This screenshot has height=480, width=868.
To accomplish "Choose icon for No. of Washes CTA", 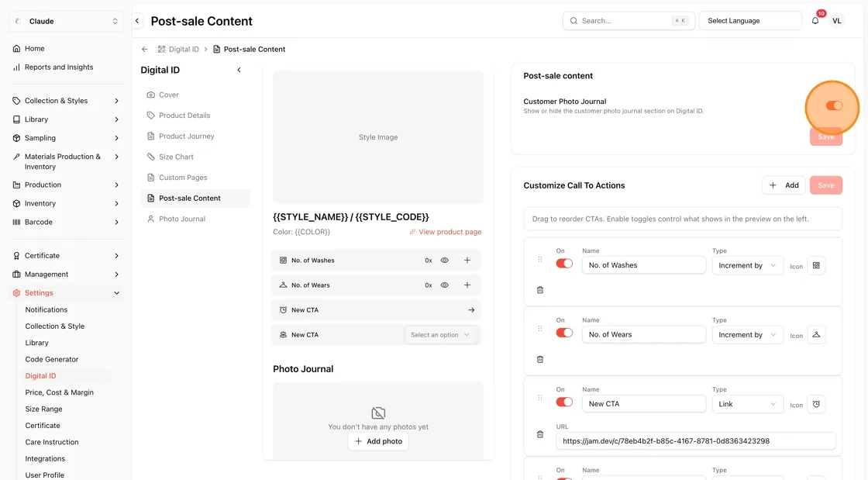I will coord(816,265).
